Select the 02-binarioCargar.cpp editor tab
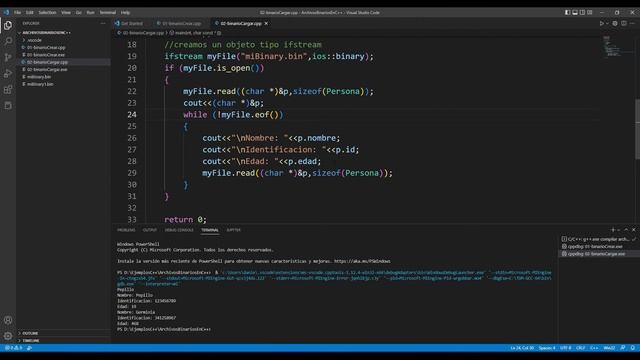 click(240, 24)
